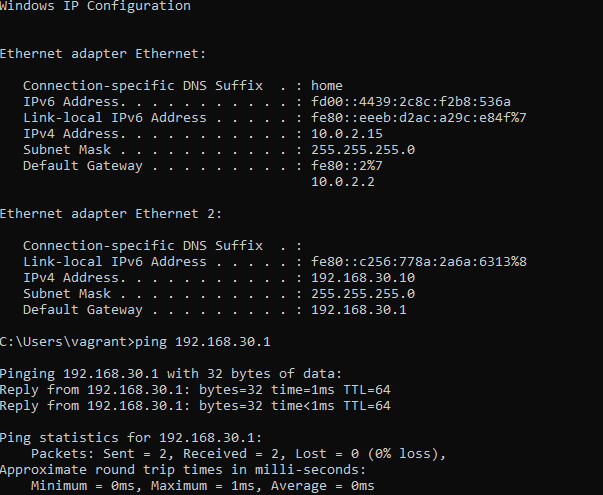Click the default gateway fe80::2%7

(347, 166)
